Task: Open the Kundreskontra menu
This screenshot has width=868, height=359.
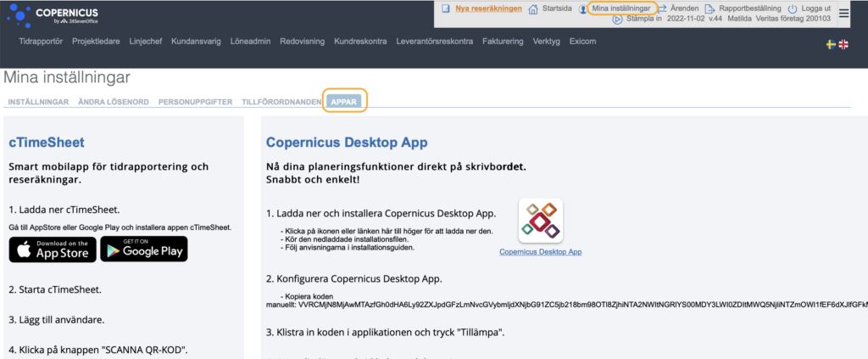Action: point(360,41)
